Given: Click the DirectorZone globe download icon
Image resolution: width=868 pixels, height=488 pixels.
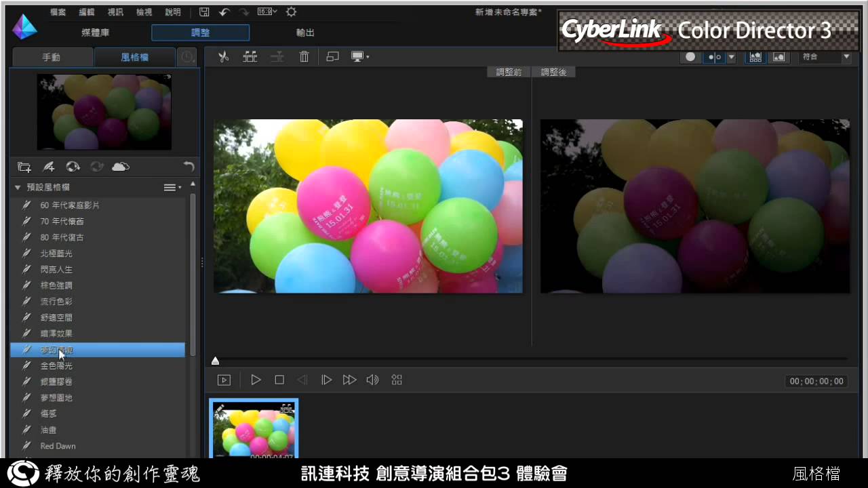Looking at the screenshot, I should 73,167.
